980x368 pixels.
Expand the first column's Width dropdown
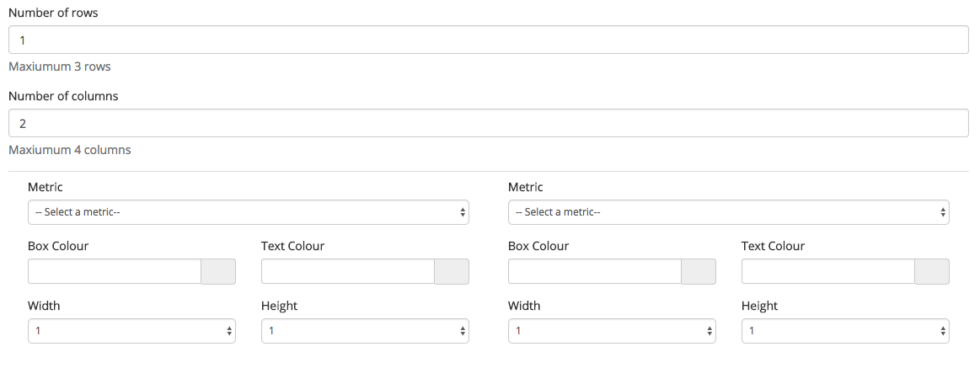pos(131,331)
